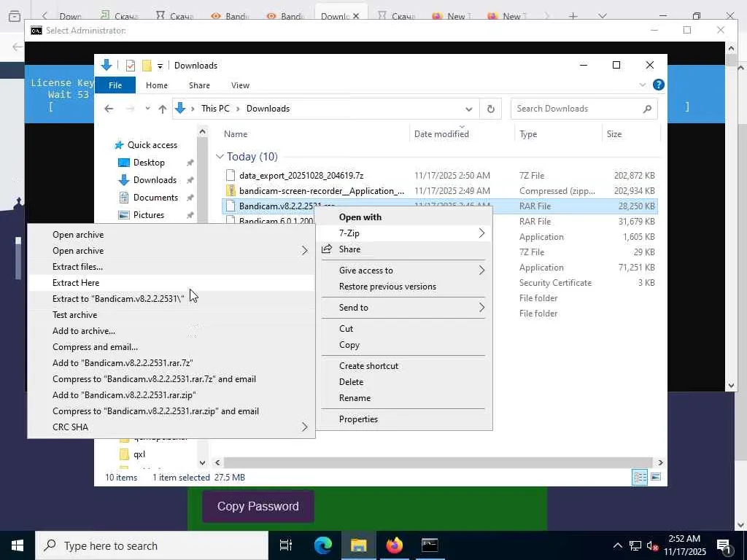Click This PC in the breadcrumb
The height and width of the screenshot is (560, 747).
(215, 109)
